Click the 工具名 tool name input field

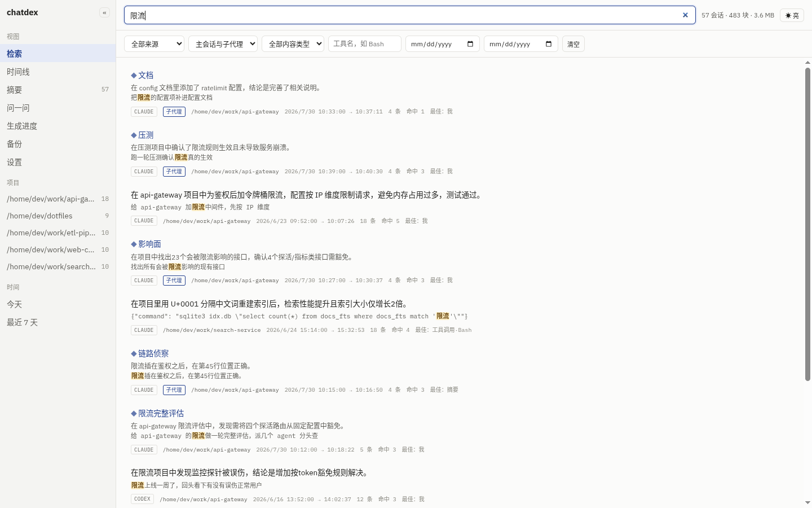(365, 44)
